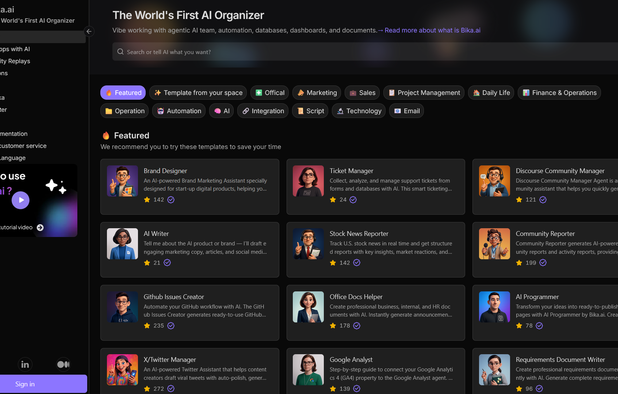Click the verified badge on Ticket Manager
This screenshot has width=618, height=394.
[x=353, y=200]
